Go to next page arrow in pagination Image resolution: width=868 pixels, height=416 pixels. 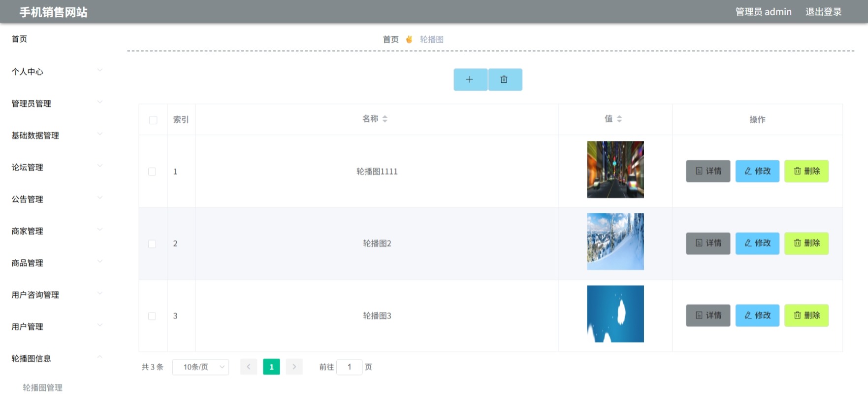294,367
